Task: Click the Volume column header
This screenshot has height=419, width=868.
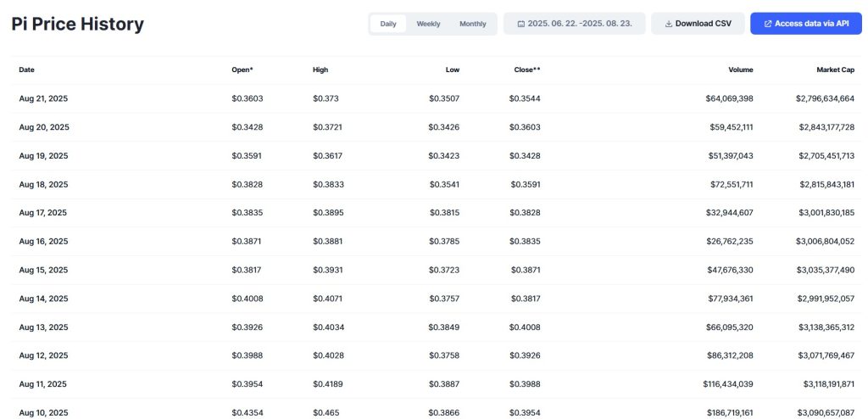Action: click(741, 70)
